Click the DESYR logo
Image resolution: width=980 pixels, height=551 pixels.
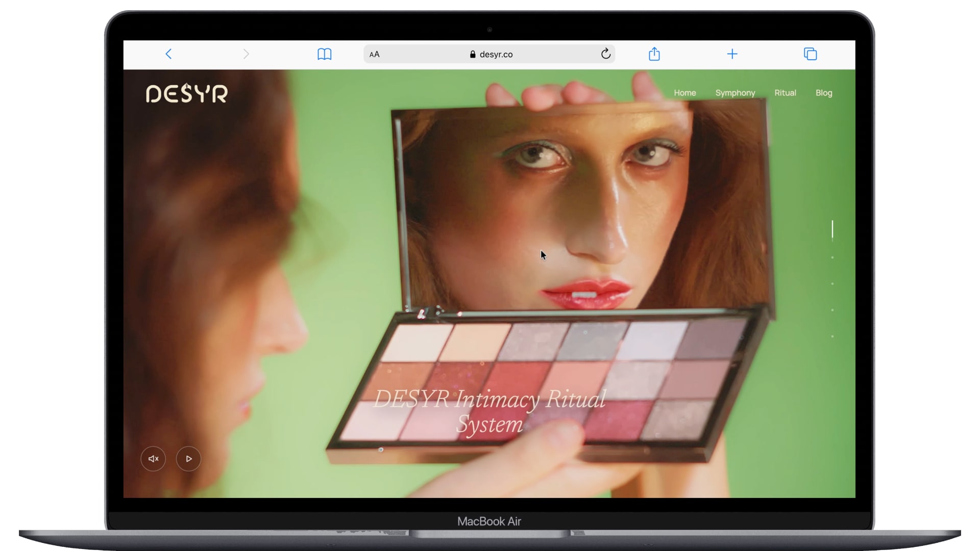[187, 94]
